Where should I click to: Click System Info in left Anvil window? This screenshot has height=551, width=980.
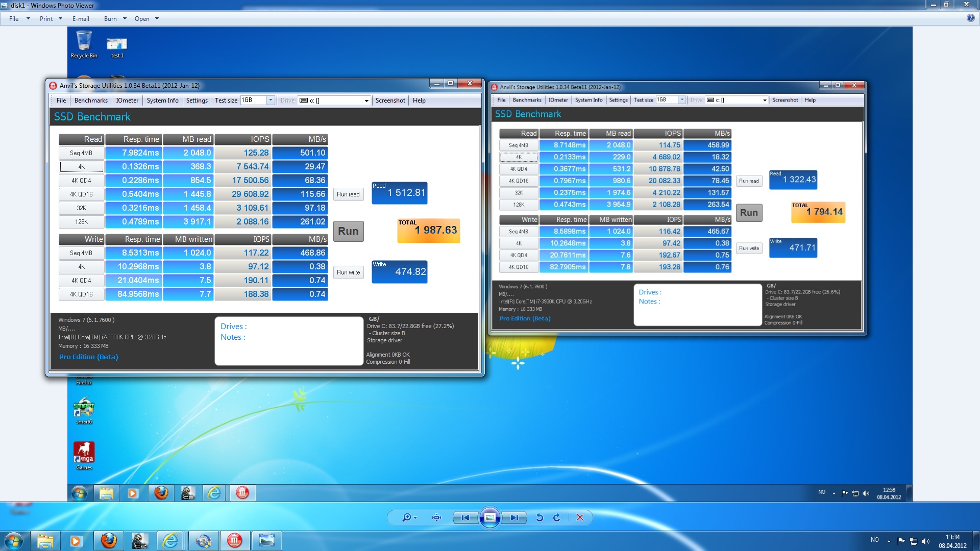[163, 101]
